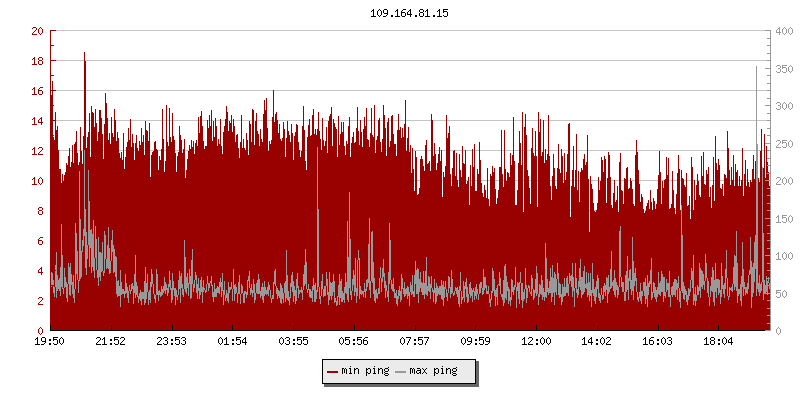This screenshot has height=400, width=800.
Task: Click the chart title 109.164.81.15
Action: (x=400, y=14)
